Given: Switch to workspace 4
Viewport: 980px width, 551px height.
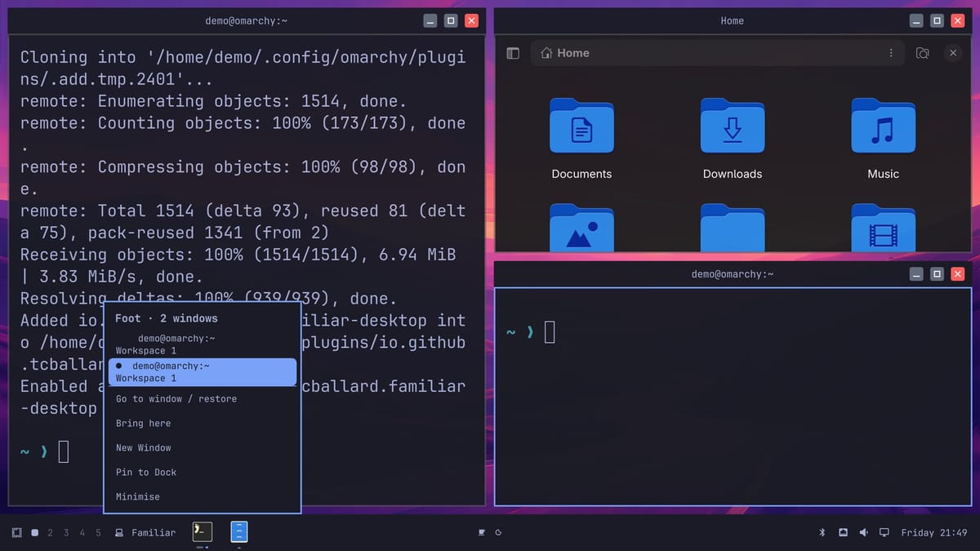Looking at the screenshot, I should tap(82, 533).
